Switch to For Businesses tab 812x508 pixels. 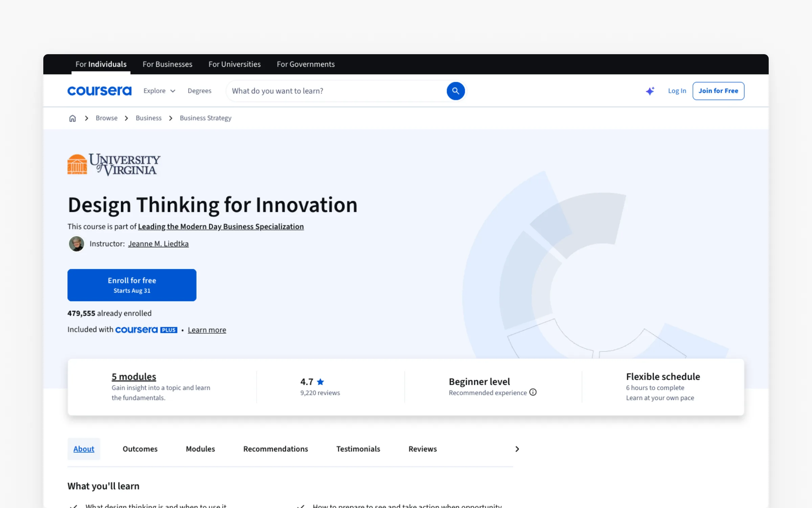[x=167, y=64]
